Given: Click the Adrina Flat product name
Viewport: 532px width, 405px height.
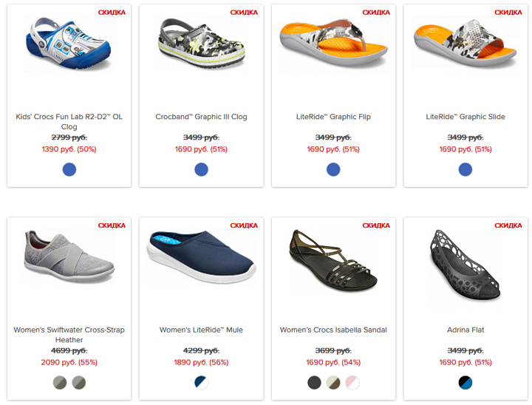Looking at the screenshot, I should [x=465, y=330].
